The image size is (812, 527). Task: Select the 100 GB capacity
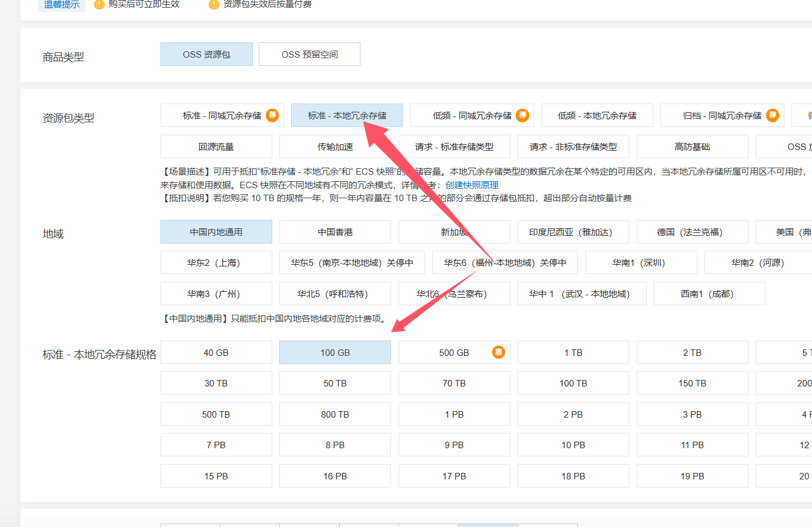pos(335,352)
